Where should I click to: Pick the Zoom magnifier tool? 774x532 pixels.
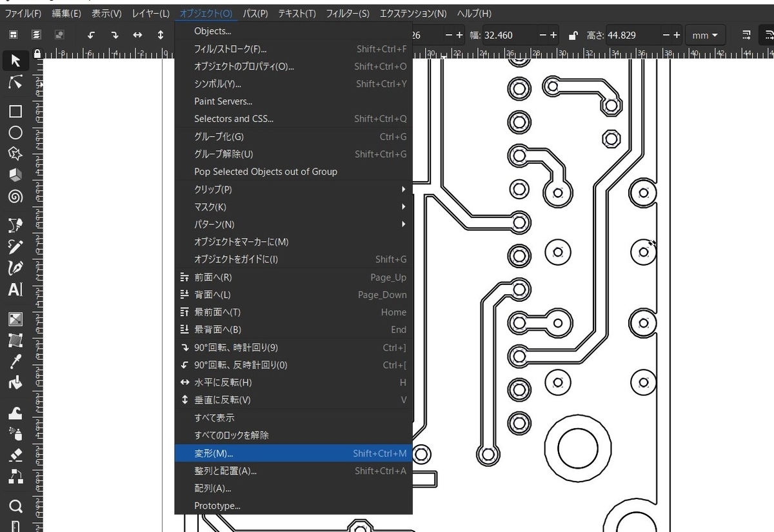15,506
